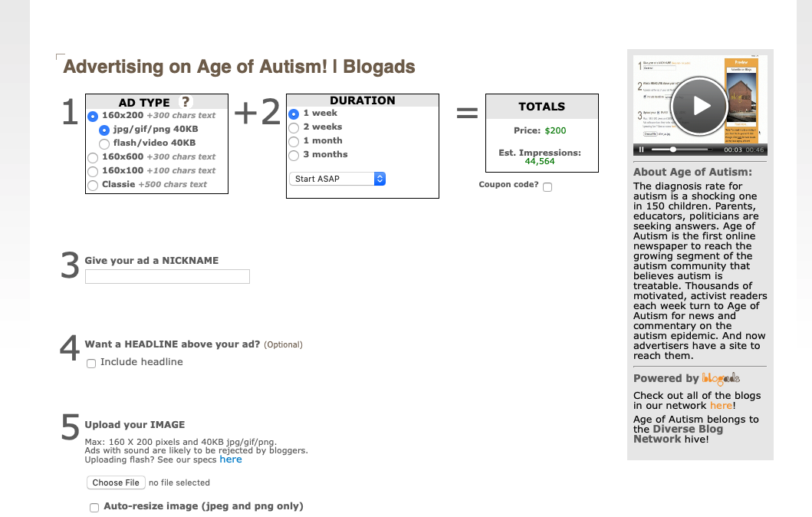
Task: Select the 3 months duration option
Action: (294, 155)
